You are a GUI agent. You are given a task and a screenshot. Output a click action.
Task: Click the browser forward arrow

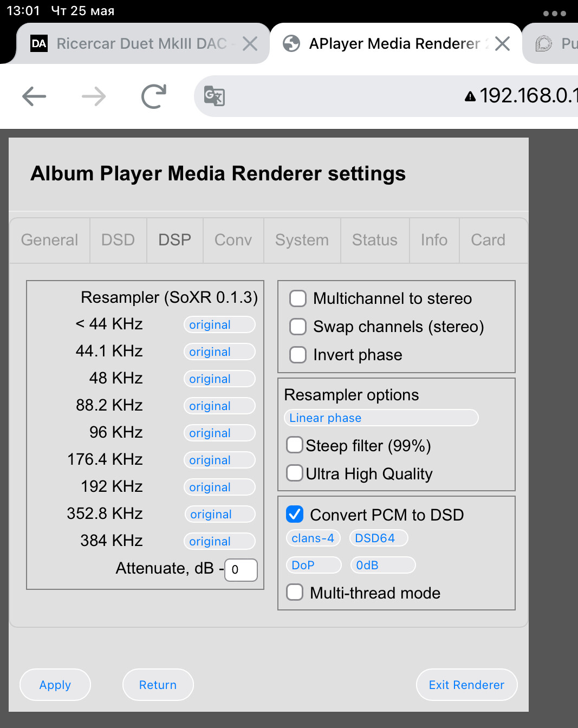click(x=94, y=96)
